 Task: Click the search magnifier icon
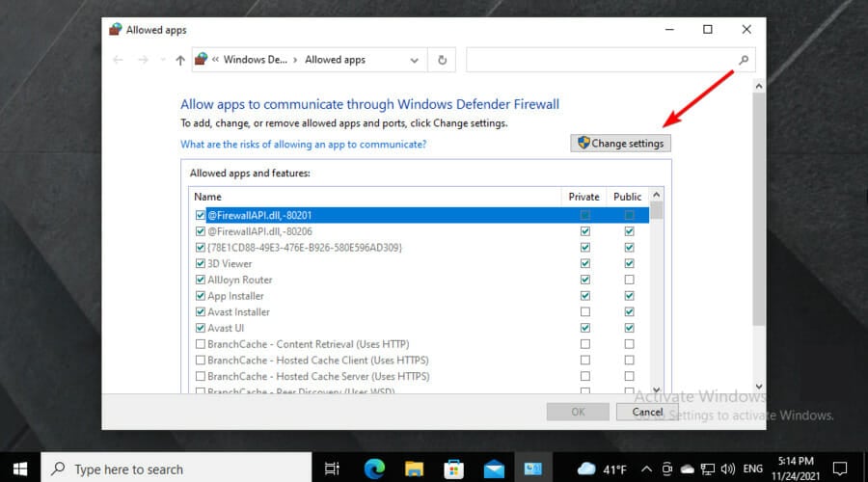coord(744,60)
